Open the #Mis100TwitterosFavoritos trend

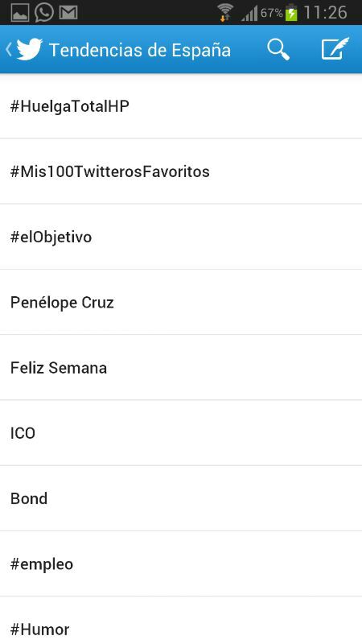[181, 171]
